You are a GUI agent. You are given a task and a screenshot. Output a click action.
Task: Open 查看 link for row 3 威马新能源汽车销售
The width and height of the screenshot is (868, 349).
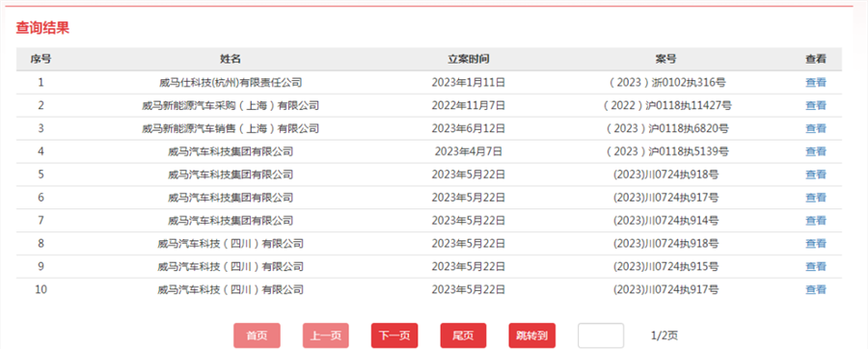(x=815, y=128)
